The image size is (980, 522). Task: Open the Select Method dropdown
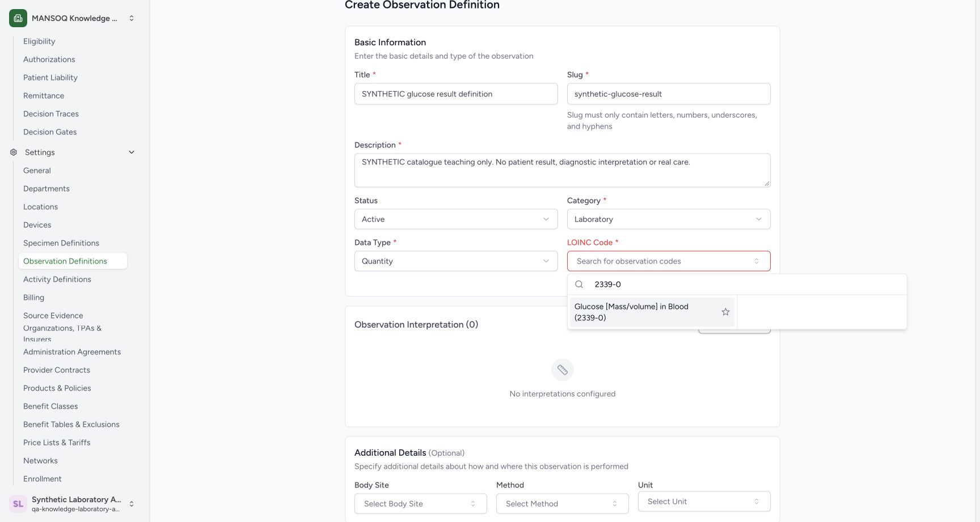[563, 504]
